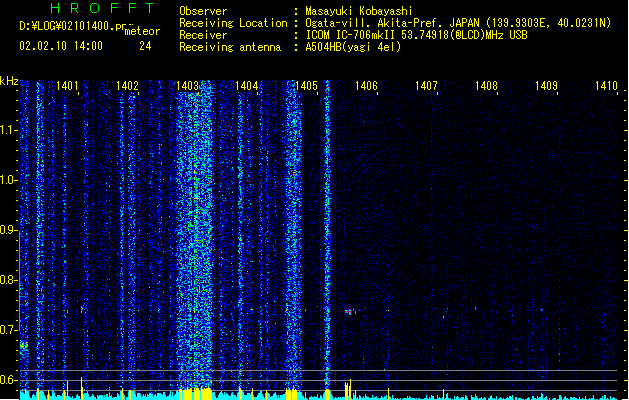Click the 0.8 kHz axis tick
The height and width of the screenshot is (400, 629).
click(x=8, y=280)
